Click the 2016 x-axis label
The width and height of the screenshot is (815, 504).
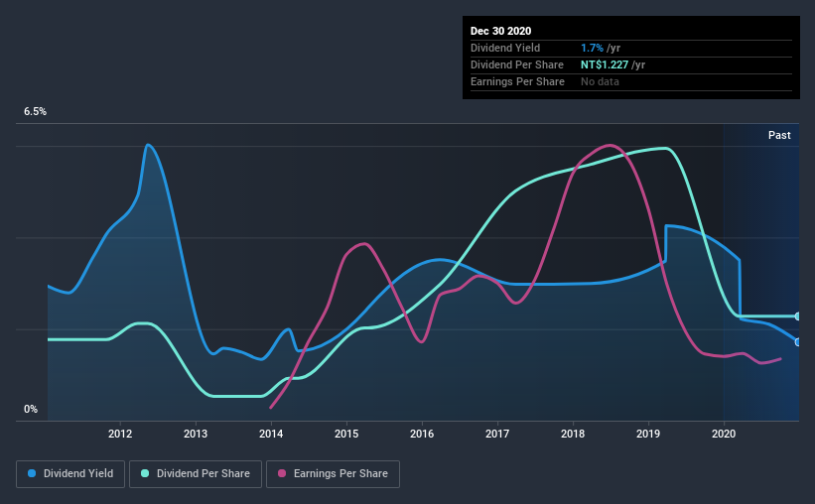(x=422, y=434)
